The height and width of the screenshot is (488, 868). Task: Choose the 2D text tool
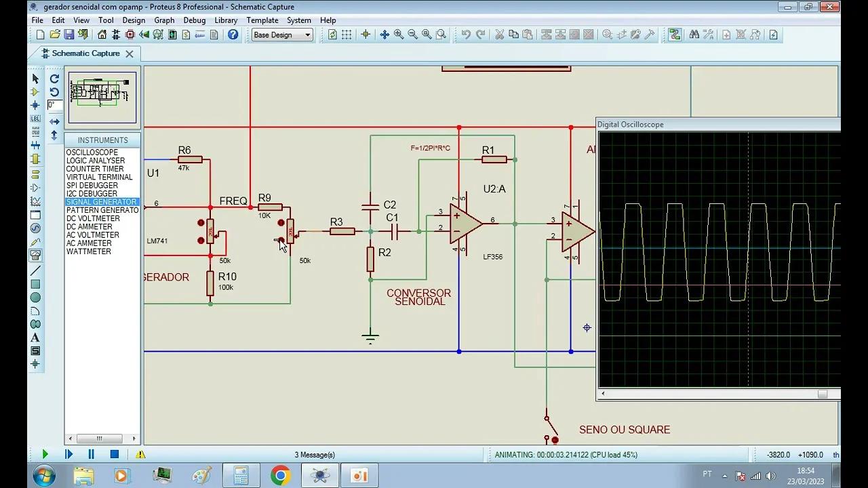(x=35, y=338)
